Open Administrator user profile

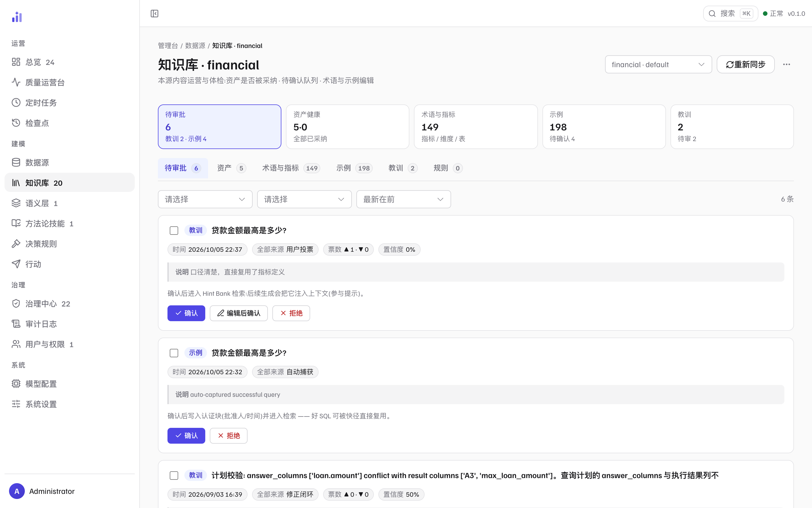[x=69, y=491]
